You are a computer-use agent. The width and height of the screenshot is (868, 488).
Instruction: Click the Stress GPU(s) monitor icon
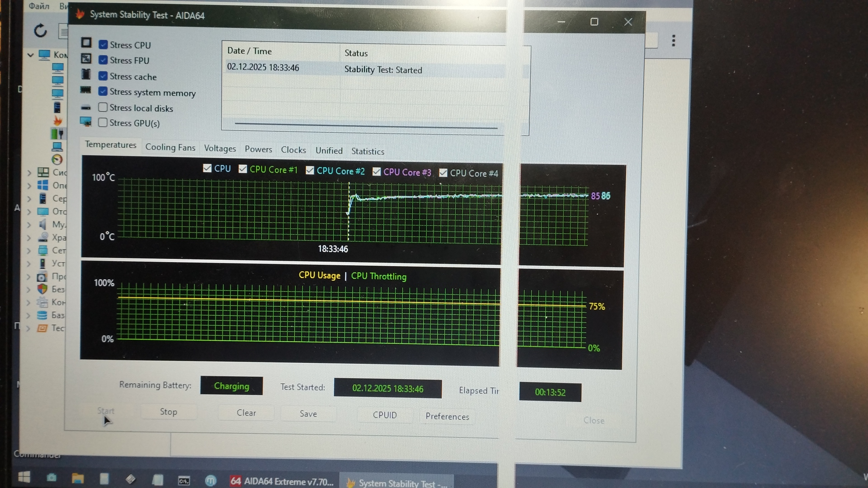point(85,122)
